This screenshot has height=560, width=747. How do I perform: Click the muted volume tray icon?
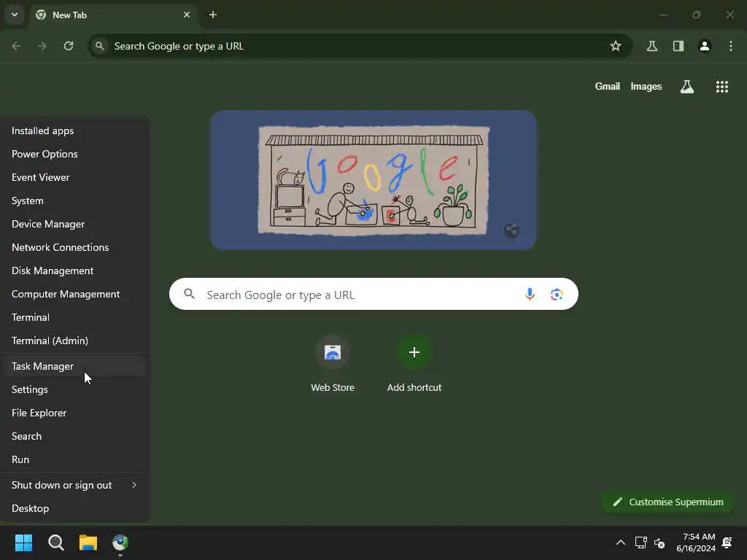[659, 542]
